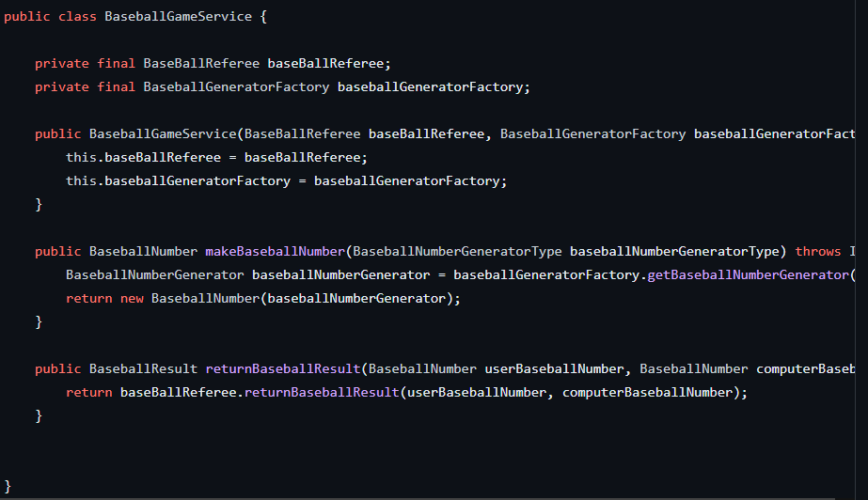Click the 'getBaseballNumberGenerator' method call
Screen dimensions: 868x500
click(748, 274)
